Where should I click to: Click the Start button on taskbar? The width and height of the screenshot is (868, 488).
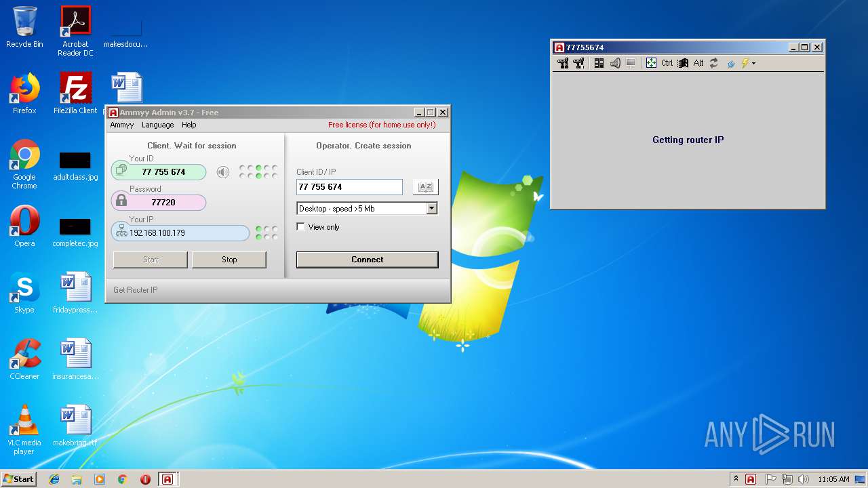point(18,479)
